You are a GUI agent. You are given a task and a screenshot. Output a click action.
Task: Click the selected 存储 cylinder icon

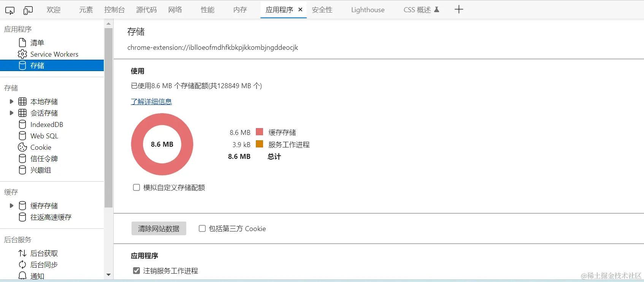(x=22, y=65)
